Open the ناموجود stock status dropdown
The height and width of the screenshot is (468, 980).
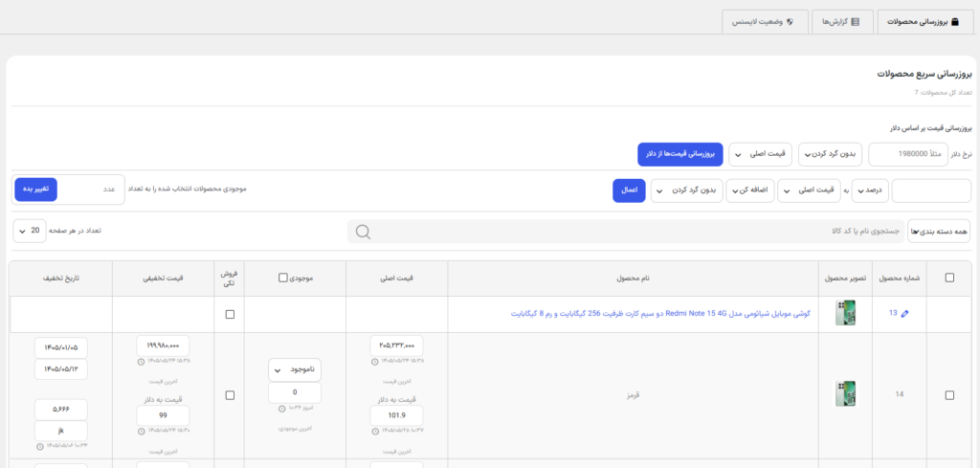coord(295,369)
